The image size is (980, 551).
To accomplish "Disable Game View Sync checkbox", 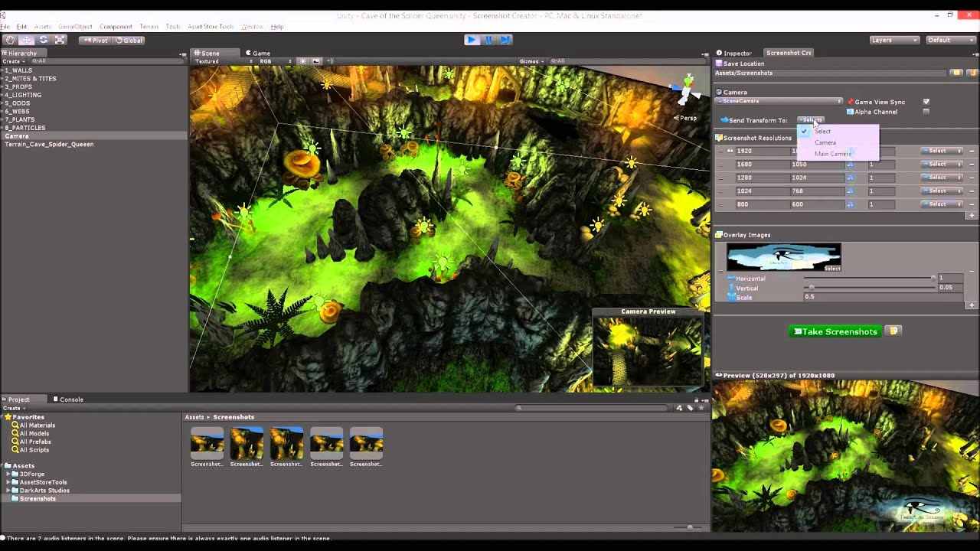I will pyautogui.click(x=926, y=102).
